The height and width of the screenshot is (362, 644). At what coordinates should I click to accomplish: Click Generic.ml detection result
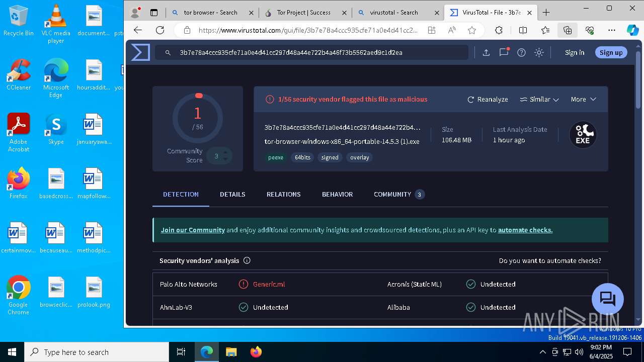(x=269, y=284)
